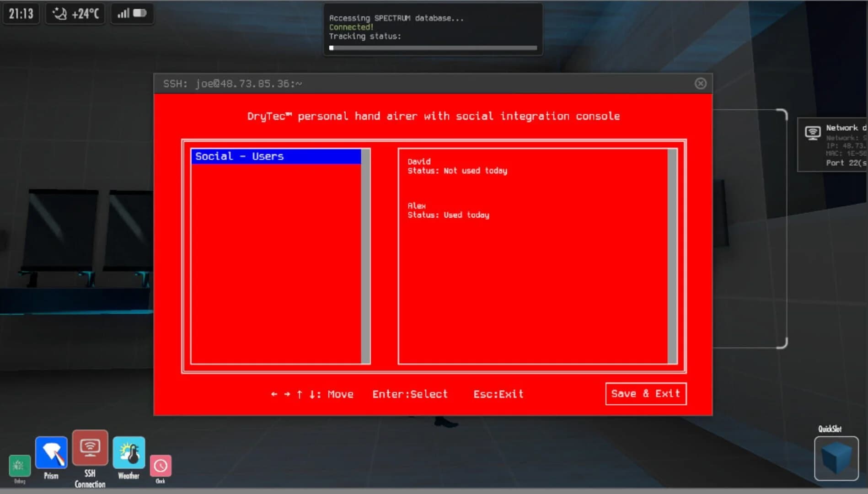The width and height of the screenshot is (868, 494).
Task: Toggle Alex's 'Used today' status
Action: 448,215
